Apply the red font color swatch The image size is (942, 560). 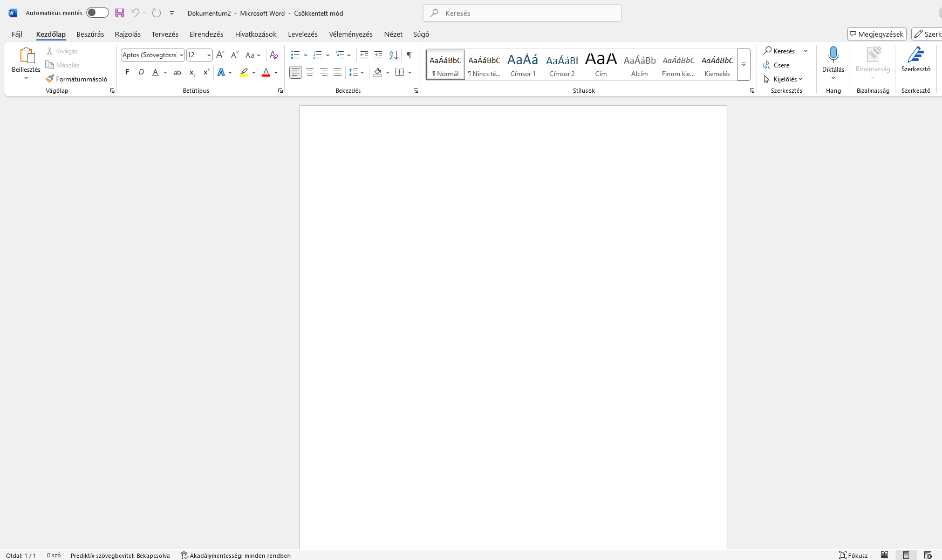[x=266, y=72]
